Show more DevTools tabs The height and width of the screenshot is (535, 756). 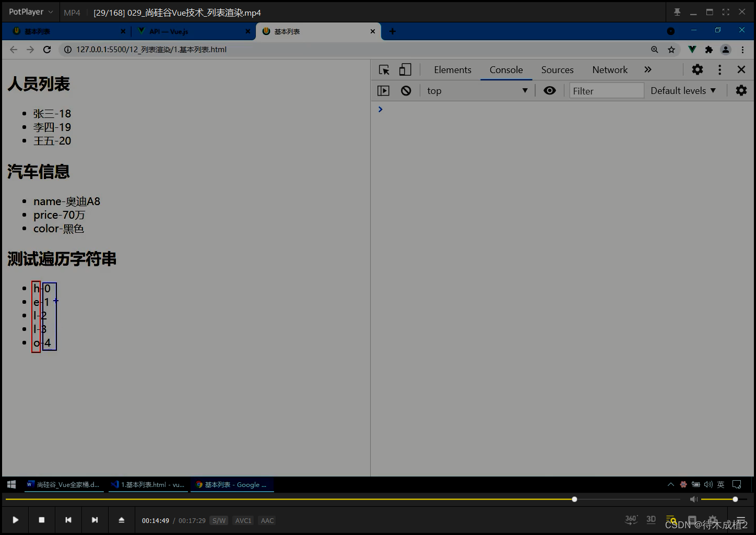648,70
